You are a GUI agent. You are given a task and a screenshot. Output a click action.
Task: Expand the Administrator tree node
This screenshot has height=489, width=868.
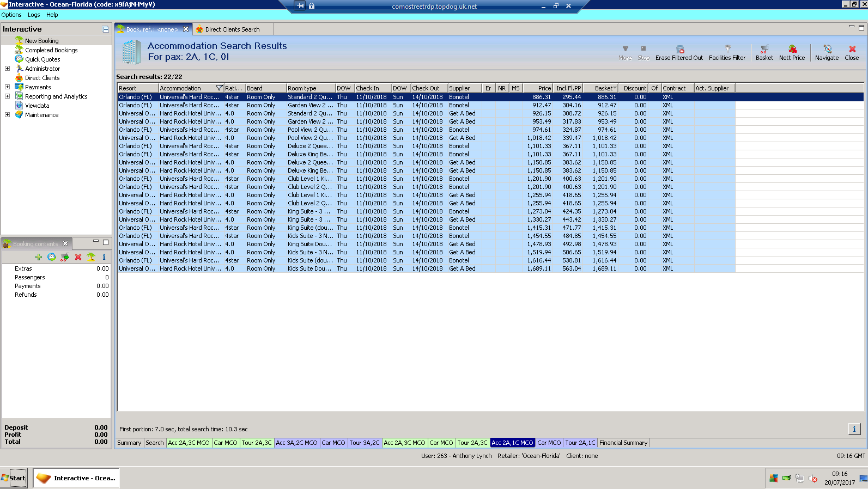(x=7, y=69)
